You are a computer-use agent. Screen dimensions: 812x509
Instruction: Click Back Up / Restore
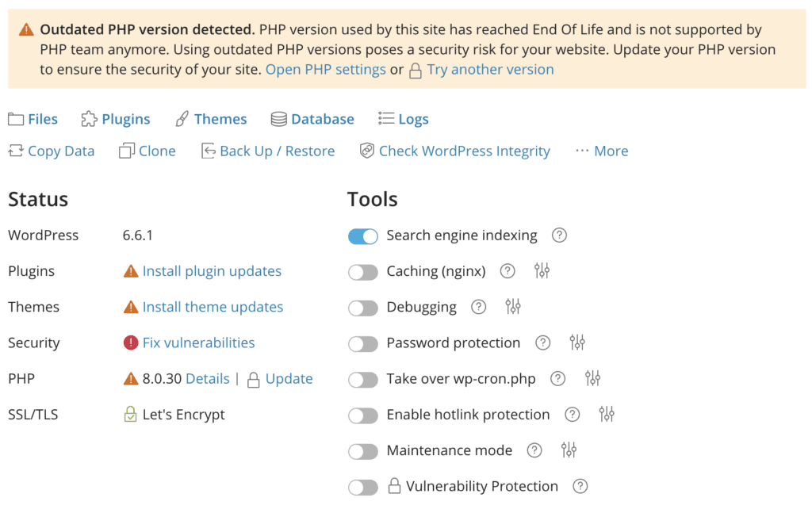click(268, 151)
